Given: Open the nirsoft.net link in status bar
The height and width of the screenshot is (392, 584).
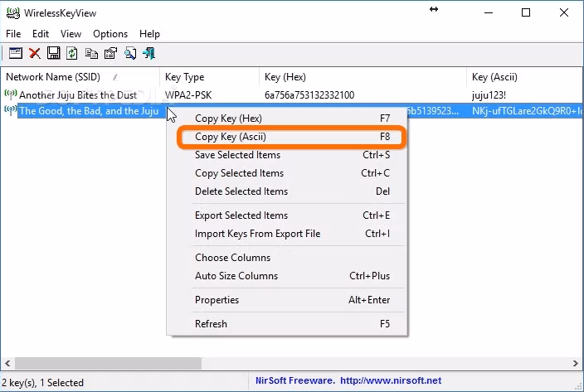Looking at the screenshot, I should (391, 381).
